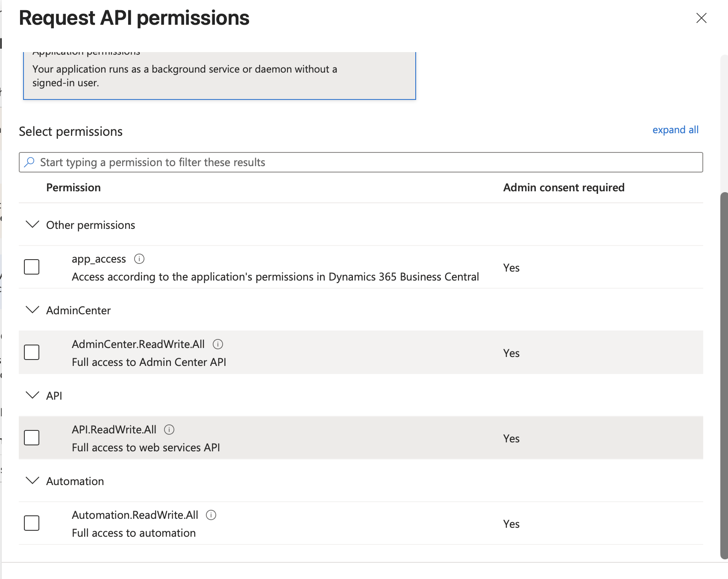
Task: Close the Request API permissions panel
Action: coord(701,18)
